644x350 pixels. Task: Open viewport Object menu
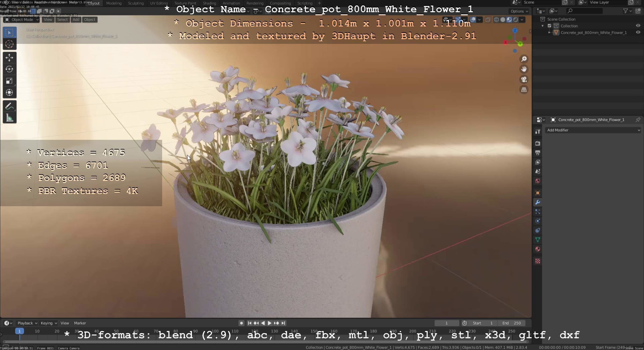90,20
